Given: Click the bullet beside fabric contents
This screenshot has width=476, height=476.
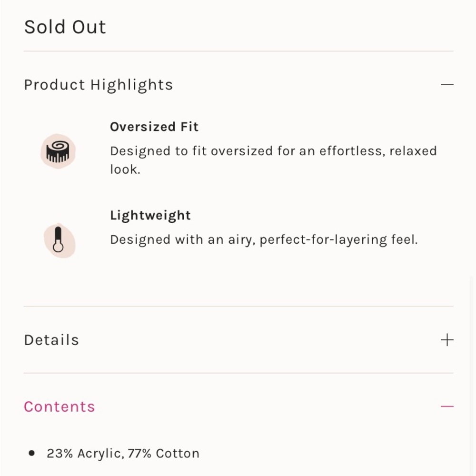Looking at the screenshot, I should (31, 453).
